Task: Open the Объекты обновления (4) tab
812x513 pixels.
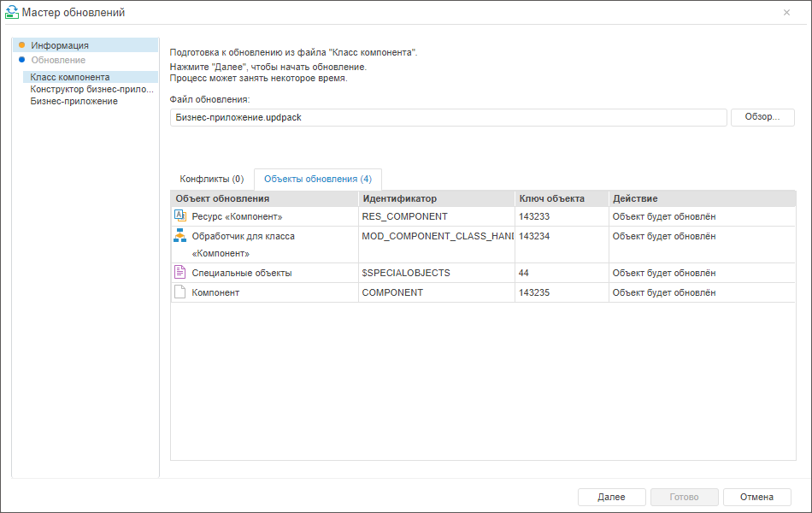Action: point(317,180)
